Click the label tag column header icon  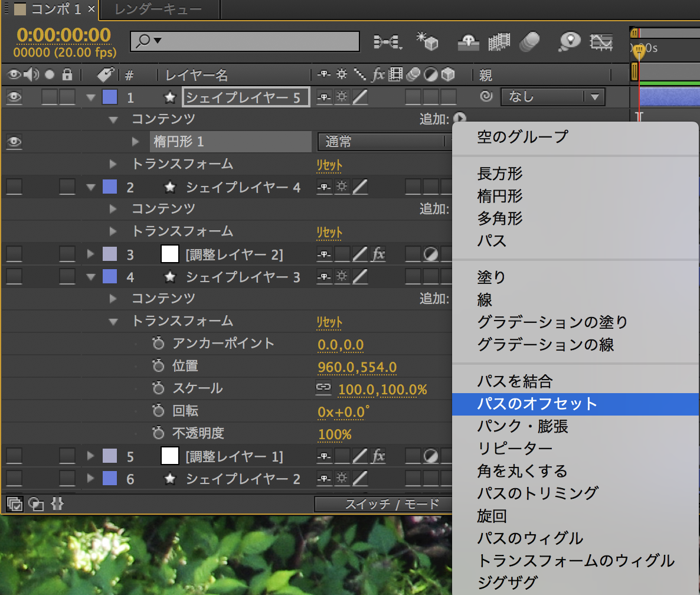[106, 74]
